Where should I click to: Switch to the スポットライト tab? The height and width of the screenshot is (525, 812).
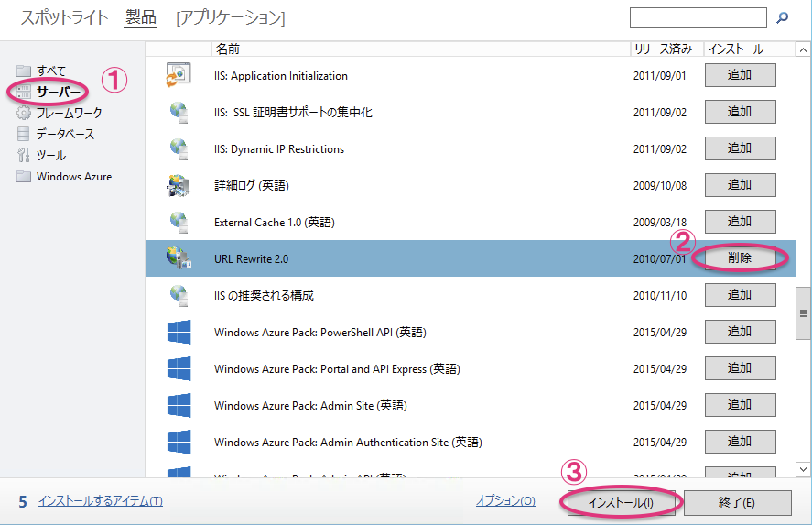click(x=64, y=17)
